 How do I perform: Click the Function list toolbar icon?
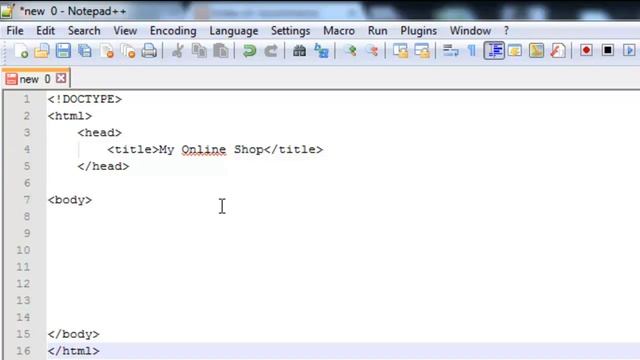558,51
